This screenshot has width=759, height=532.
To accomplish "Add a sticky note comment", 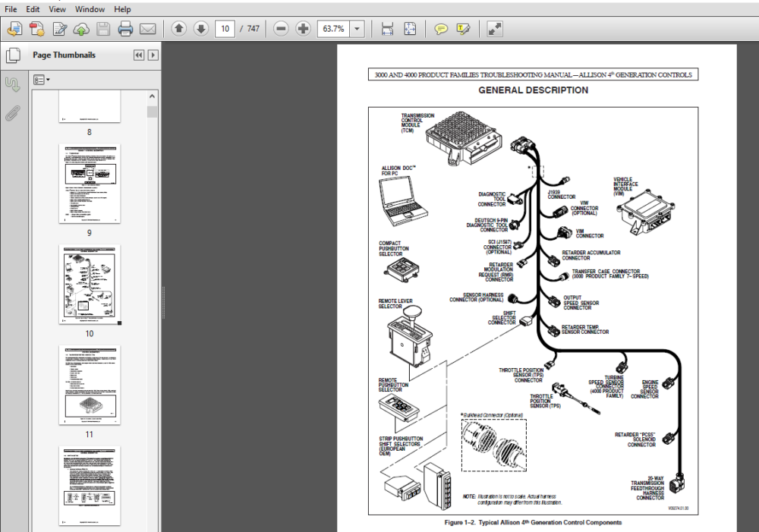I will click(440, 29).
